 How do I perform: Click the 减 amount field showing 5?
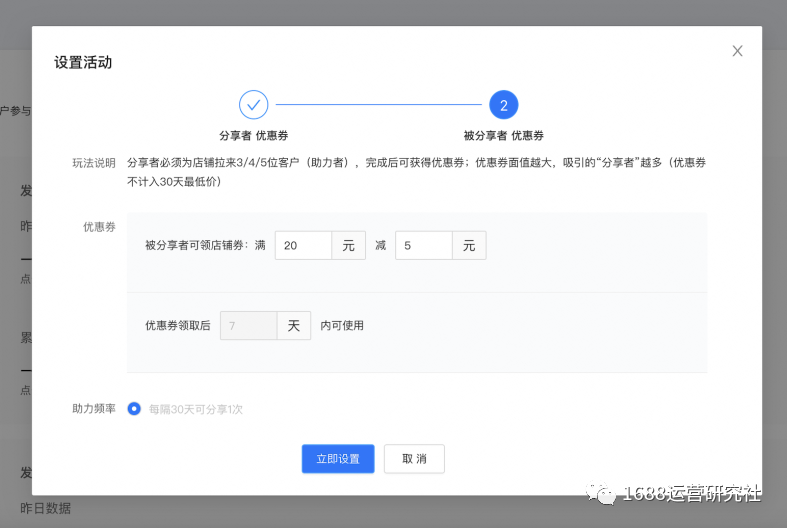click(x=424, y=245)
